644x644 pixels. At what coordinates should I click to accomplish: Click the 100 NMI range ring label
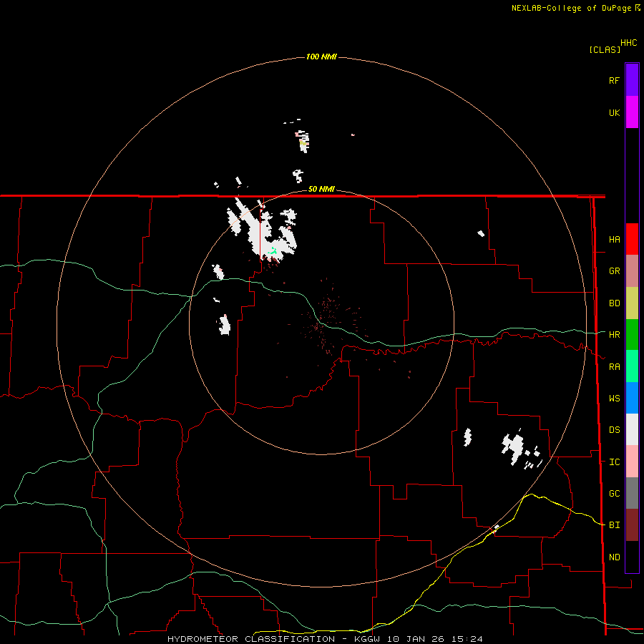[321, 57]
